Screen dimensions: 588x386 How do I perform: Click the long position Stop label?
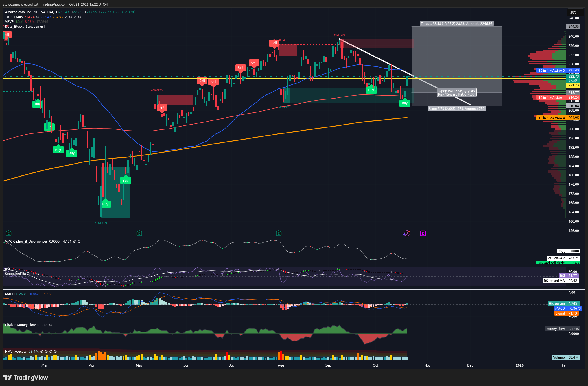click(456, 109)
